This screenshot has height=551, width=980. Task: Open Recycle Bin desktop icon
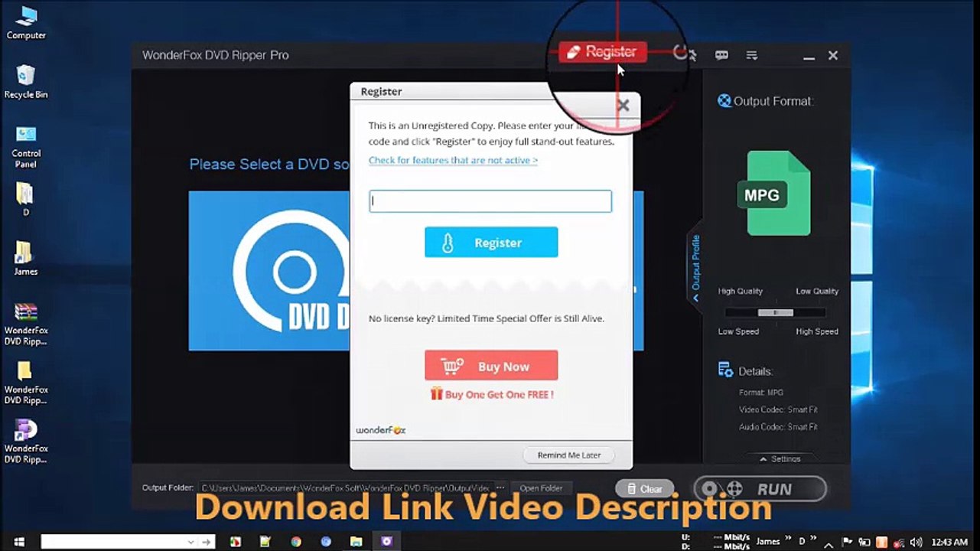tap(26, 82)
